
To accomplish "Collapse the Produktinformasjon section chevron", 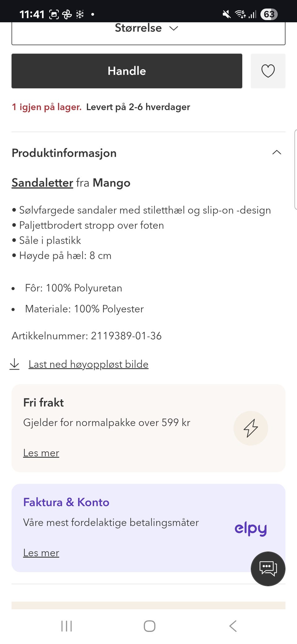I will 277,152.
